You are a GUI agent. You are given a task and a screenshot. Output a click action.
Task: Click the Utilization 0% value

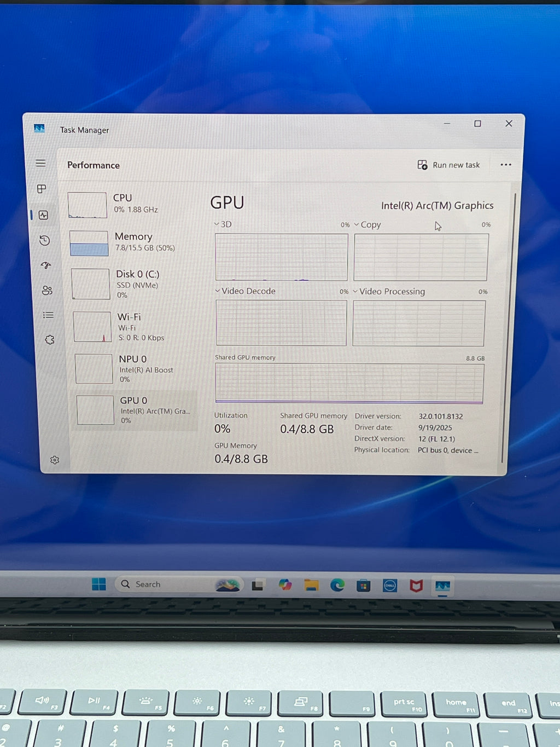(222, 428)
